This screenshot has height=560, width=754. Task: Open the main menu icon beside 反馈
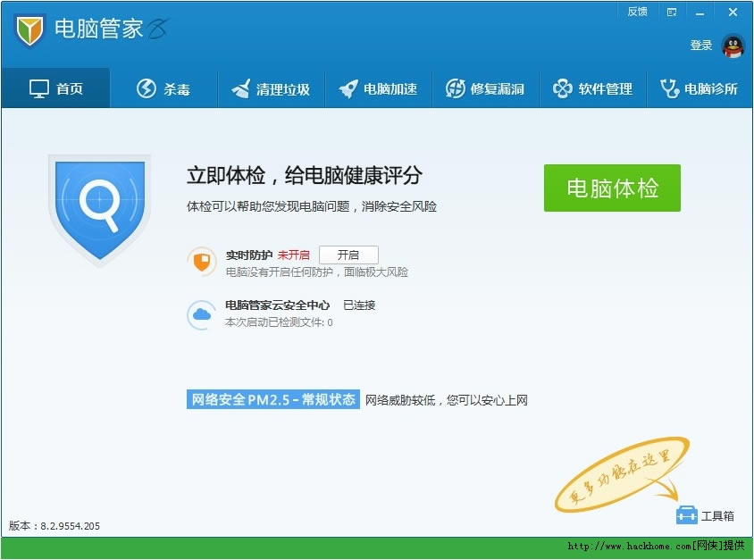(672, 12)
